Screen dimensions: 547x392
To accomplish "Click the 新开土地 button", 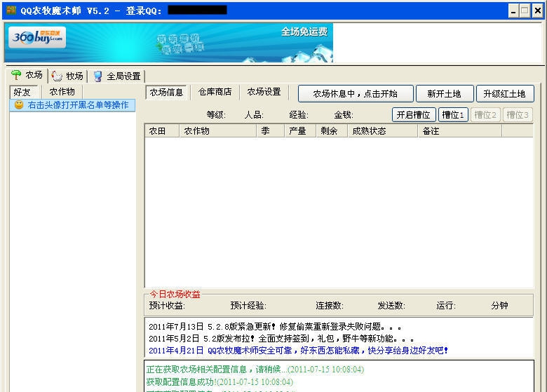I will [x=445, y=93].
